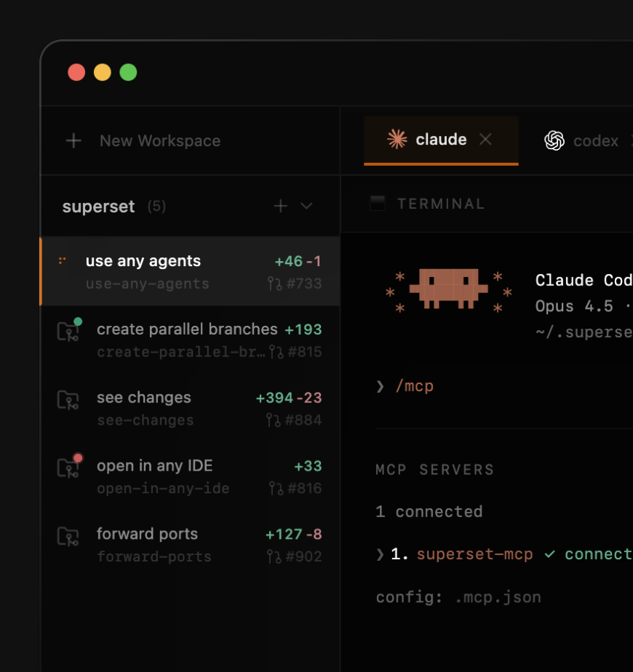633x672 pixels.
Task: Click the green zoom window button
Action: tap(128, 73)
